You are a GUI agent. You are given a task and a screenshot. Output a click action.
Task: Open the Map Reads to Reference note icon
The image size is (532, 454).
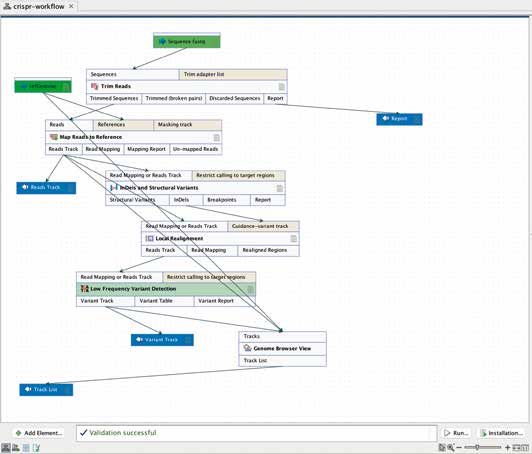216,138
